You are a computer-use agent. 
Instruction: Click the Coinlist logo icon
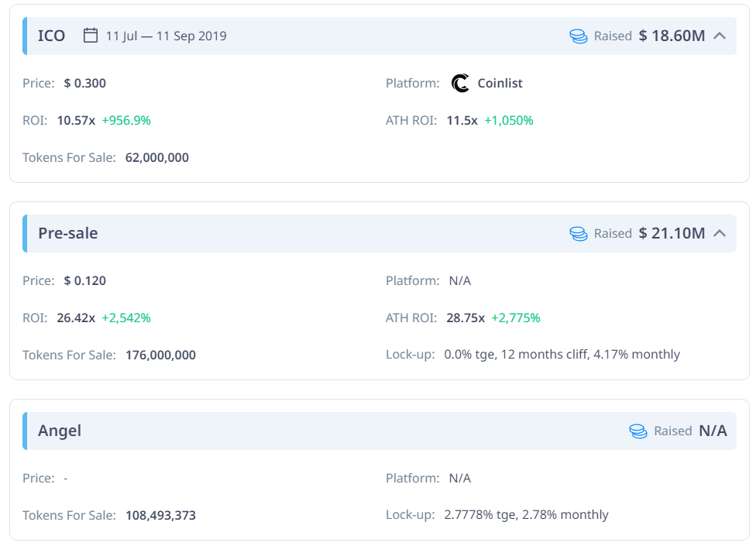(x=460, y=83)
